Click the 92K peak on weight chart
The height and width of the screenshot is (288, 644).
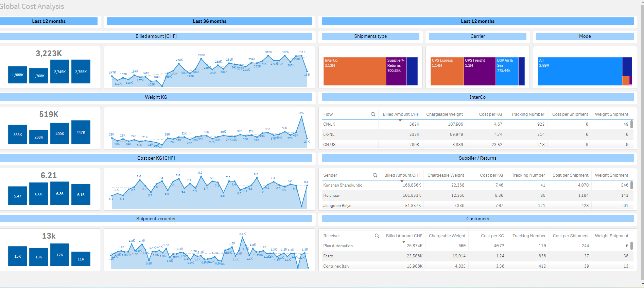click(x=301, y=117)
